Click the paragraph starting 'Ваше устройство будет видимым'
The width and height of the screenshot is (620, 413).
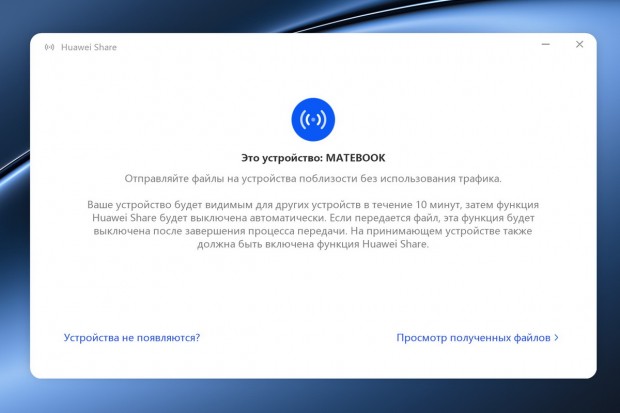coord(313,224)
